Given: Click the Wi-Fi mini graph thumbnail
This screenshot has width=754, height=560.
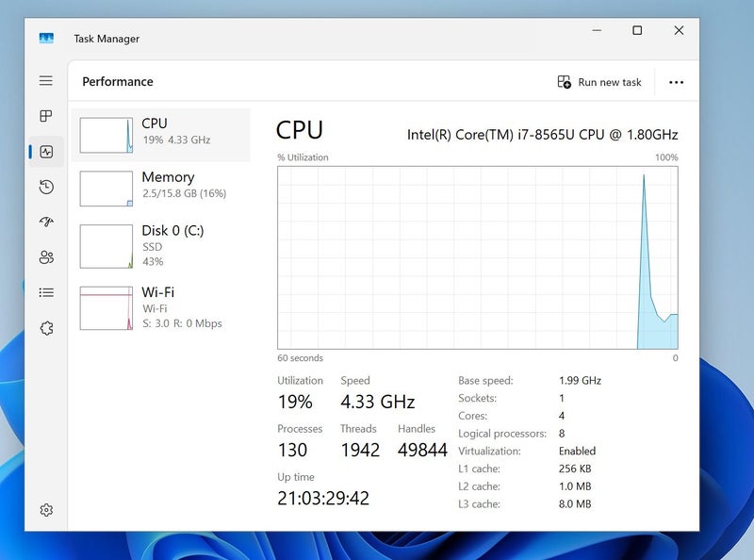Looking at the screenshot, I should click(x=107, y=308).
